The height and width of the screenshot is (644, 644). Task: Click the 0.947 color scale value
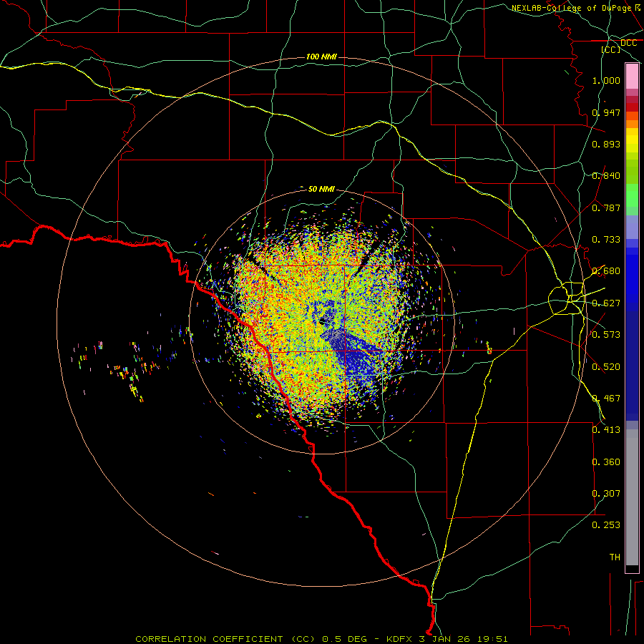[606, 112]
